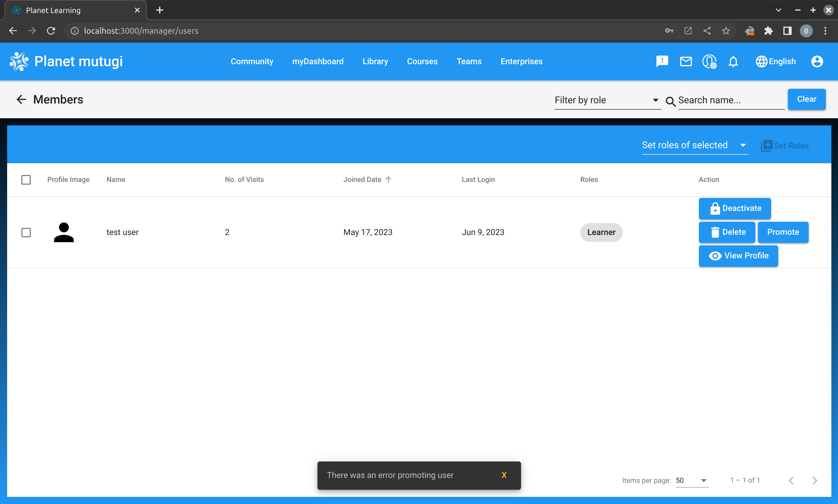Change items per page dropdown

pyautogui.click(x=692, y=480)
